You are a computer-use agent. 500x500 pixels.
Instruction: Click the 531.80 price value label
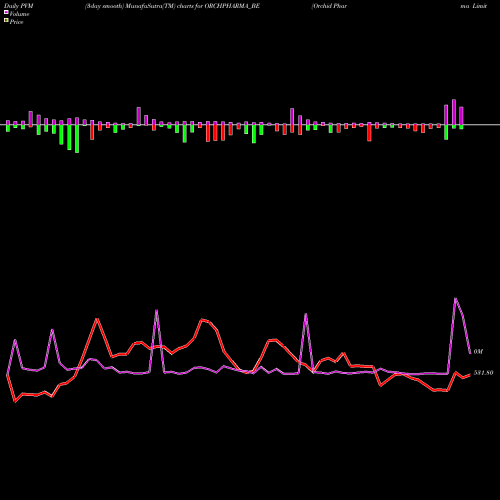click(483, 373)
